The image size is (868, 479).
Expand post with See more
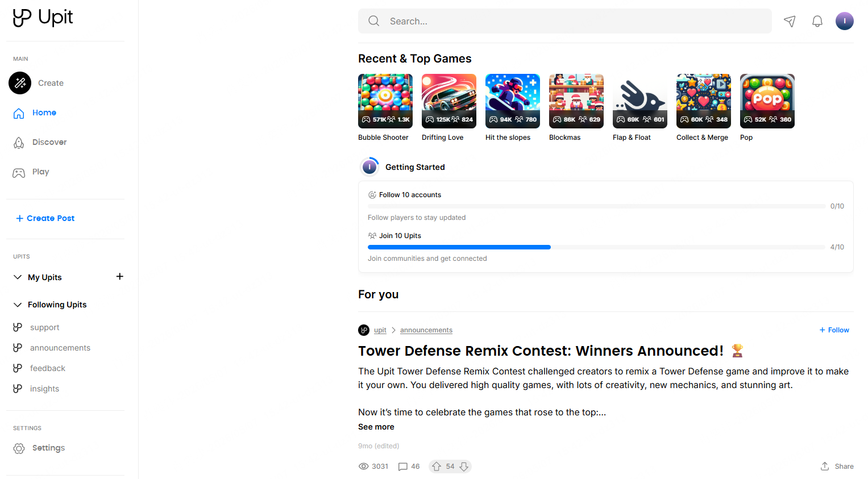(376, 427)
